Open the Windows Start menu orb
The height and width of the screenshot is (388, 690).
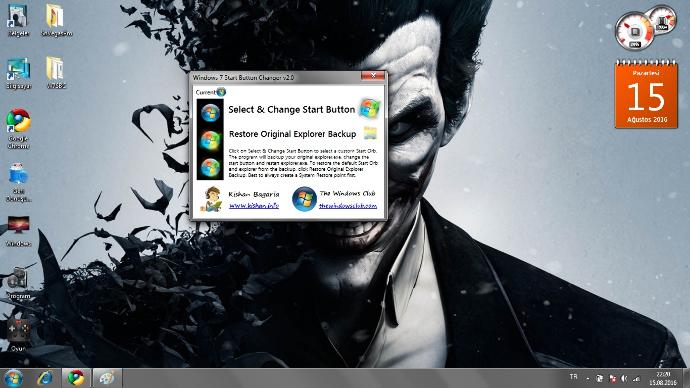pos(13,378)
